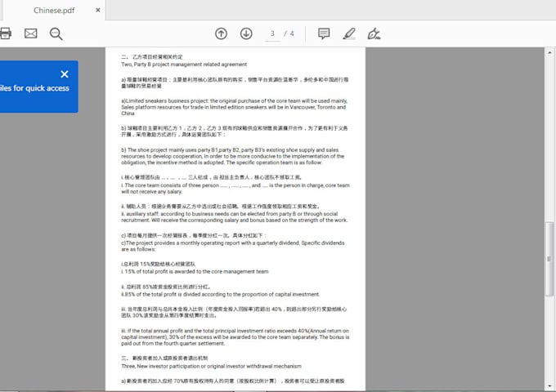Click line 'ii. auxiliary staff: according to business needs'
This screenshot has width=556, height=392.
(234, 217)
